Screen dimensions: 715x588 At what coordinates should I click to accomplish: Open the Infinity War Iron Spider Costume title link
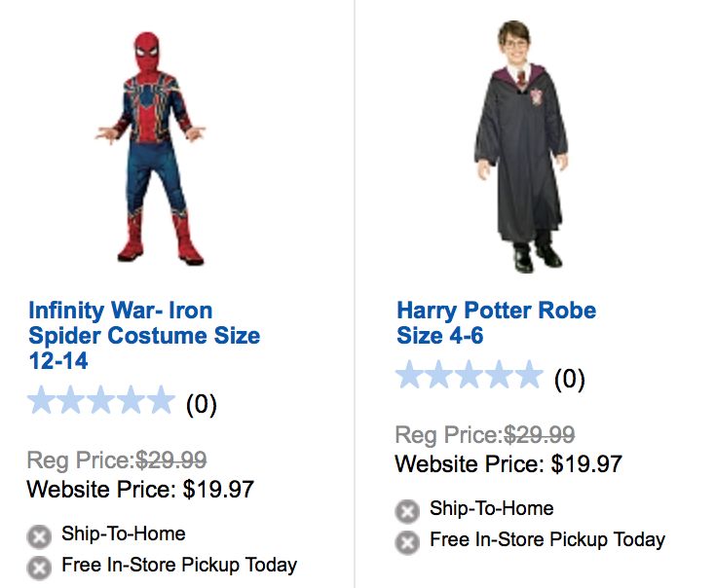pos(144,336)
